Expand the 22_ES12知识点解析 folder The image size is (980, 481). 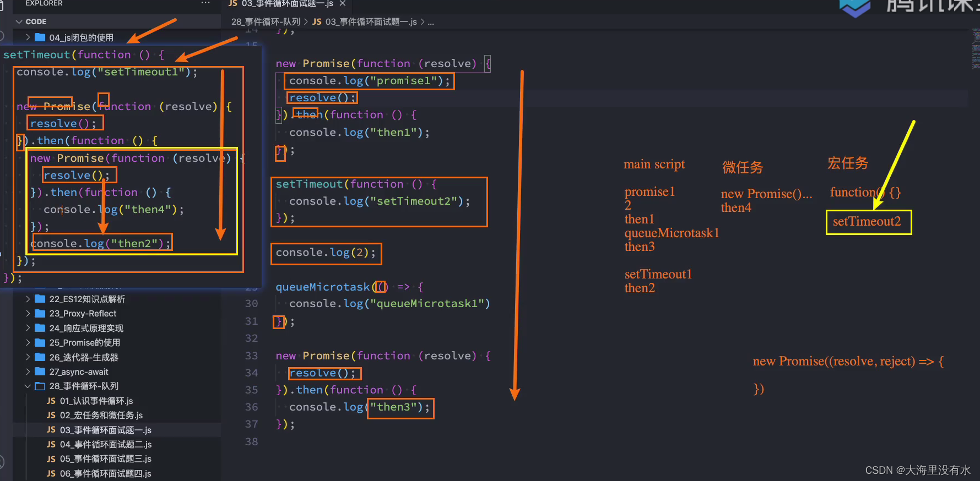tap(28, 299)
